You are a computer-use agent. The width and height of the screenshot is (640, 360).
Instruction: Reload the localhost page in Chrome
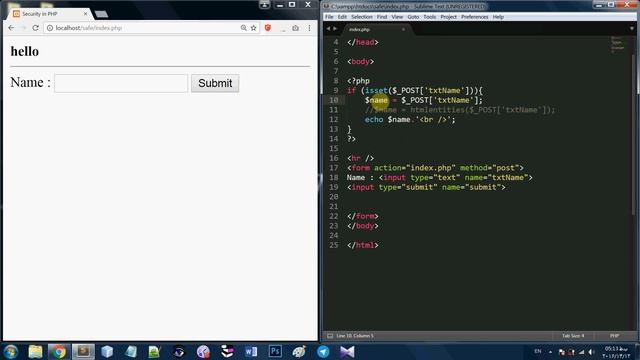[36, 28]
